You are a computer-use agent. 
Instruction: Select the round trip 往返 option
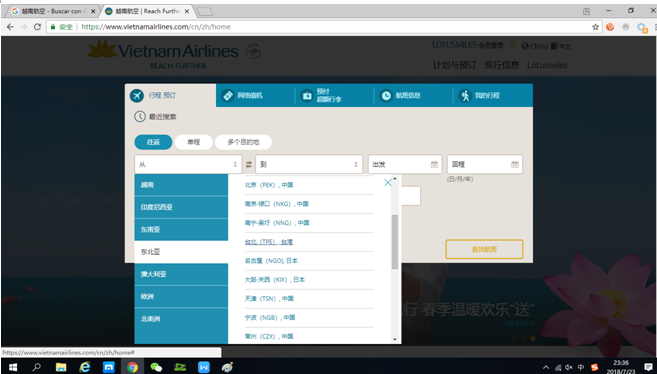click(x=153, y=142)
